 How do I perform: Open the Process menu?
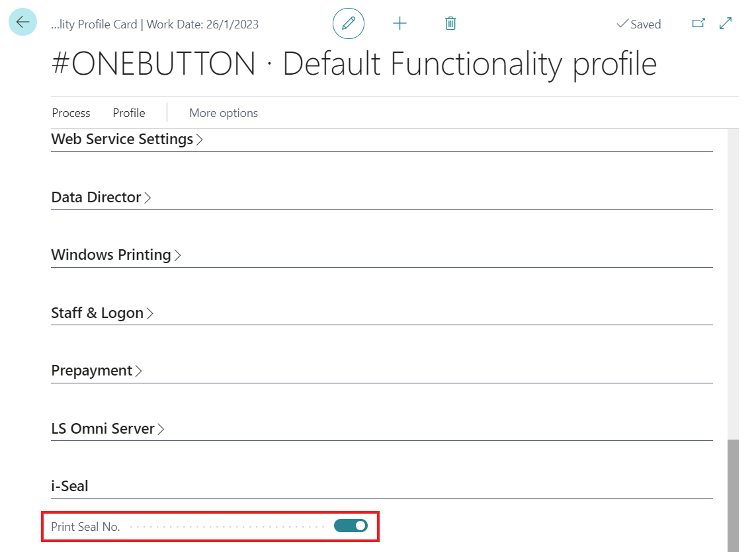pos(71,113)
